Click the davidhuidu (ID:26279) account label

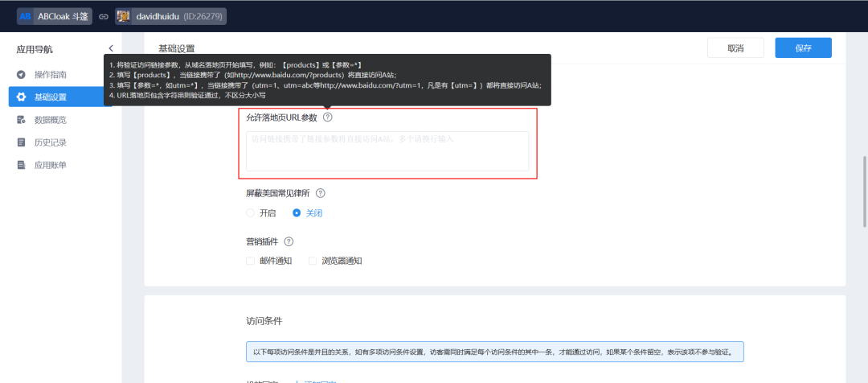(180, 17)
